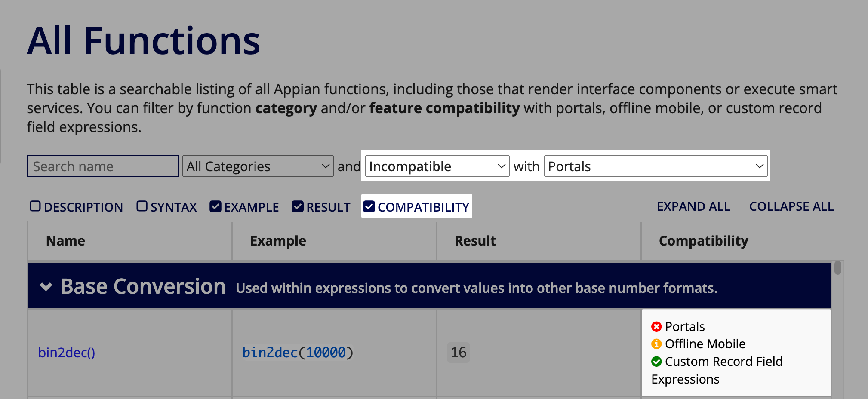Click the Base Conversion section title
Image resolution: width=868 pixels, height=399 pixels.
143,286
